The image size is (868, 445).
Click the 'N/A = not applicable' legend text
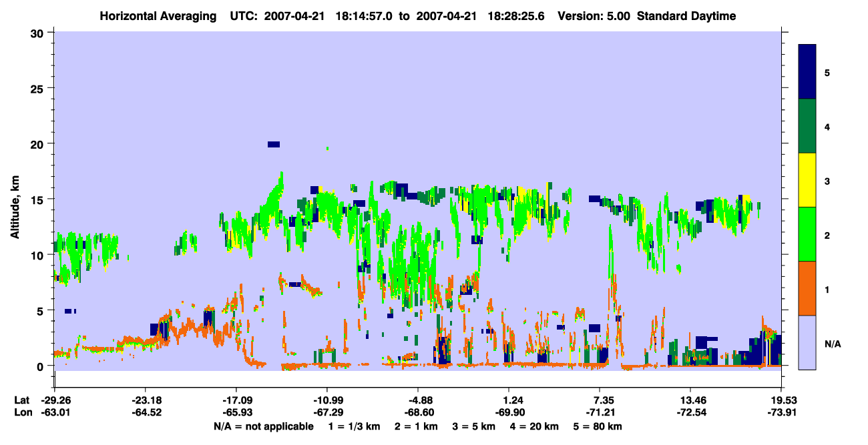[x=264, y=426]
